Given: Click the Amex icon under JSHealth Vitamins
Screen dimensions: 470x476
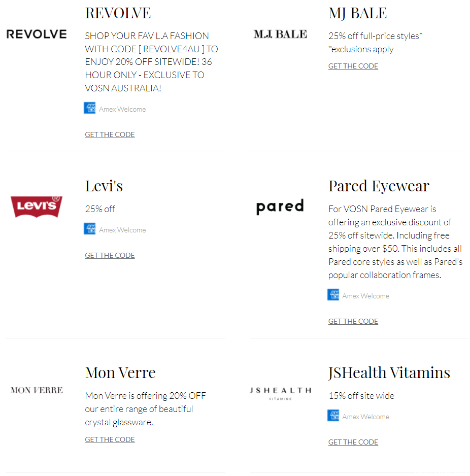Looking at the screenshot, I should pyautogui.click(x=333, y=416).
